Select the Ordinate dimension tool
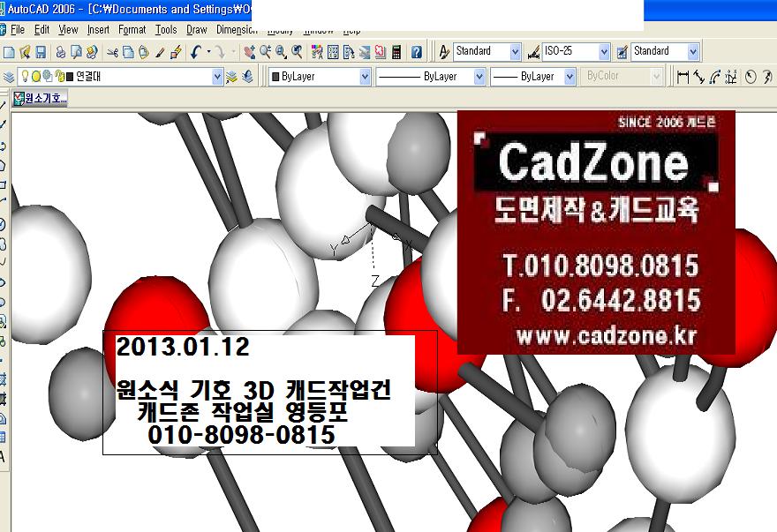The width and height of the screenshot is (777, 532). [x=731, y=77]
